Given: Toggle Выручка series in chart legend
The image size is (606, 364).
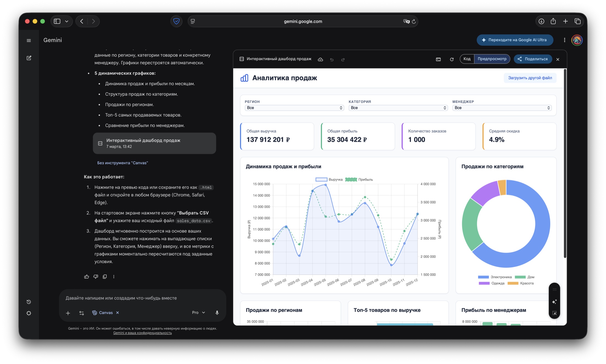Looking at the screenshot, I should 329,179.
